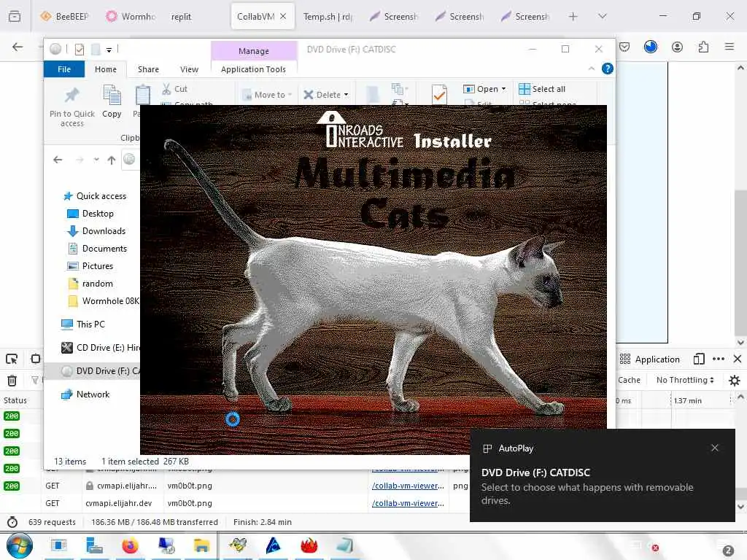Open a new browser tab with plus
The image size is (747, 560).
point(573,16)
